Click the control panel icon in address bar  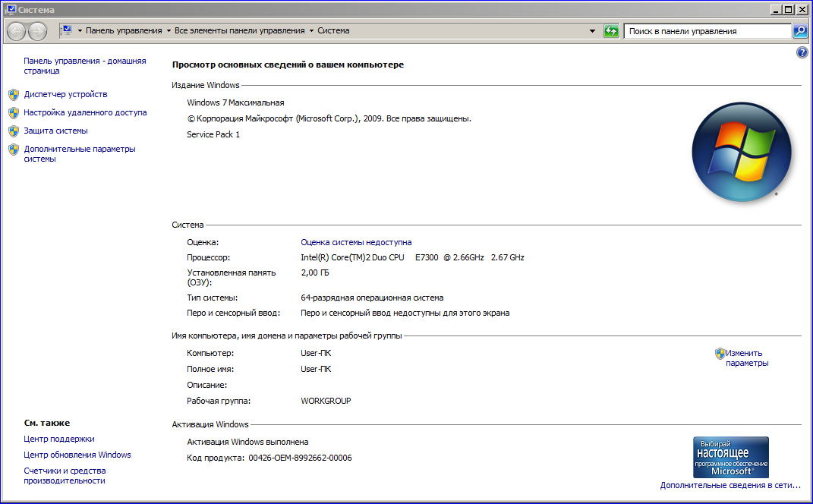coord(66,30)
